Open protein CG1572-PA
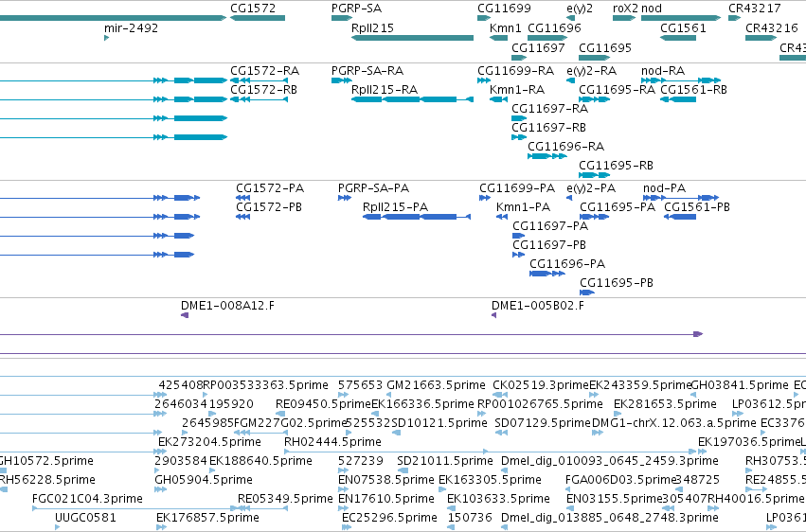This screenshot has height=532, width=806. (x=270, y=188)
